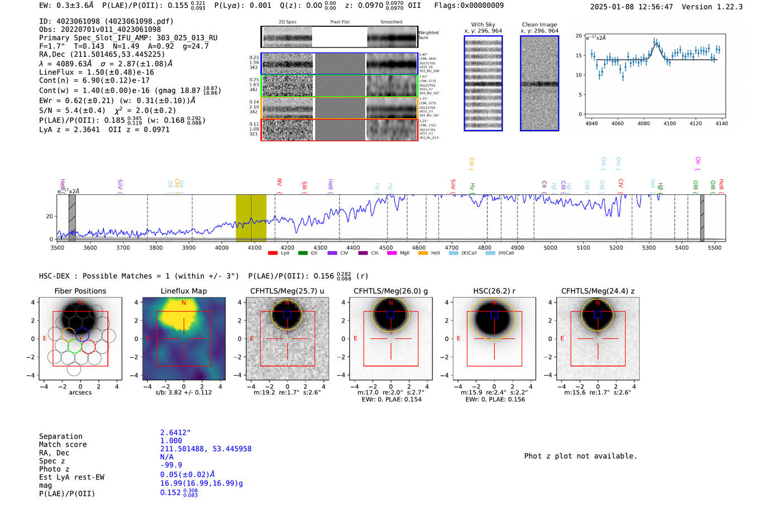Click the With Sky image panel

click(x=483, y=83)
